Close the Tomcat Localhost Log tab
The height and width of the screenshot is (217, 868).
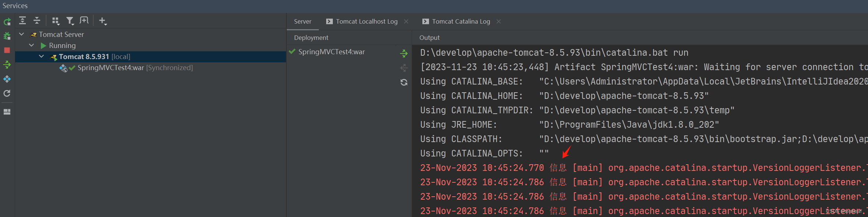pos(406,21)
